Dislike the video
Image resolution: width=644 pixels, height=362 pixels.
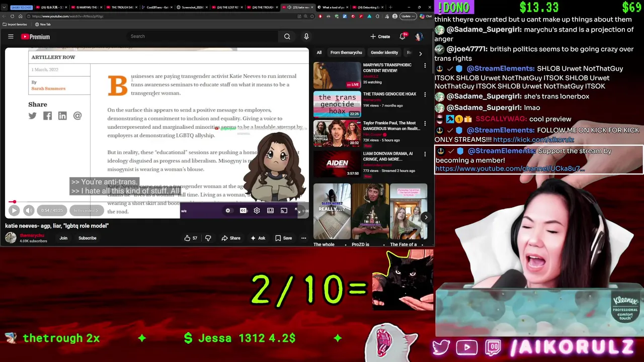pyautogui.click(x=208, y=238)
